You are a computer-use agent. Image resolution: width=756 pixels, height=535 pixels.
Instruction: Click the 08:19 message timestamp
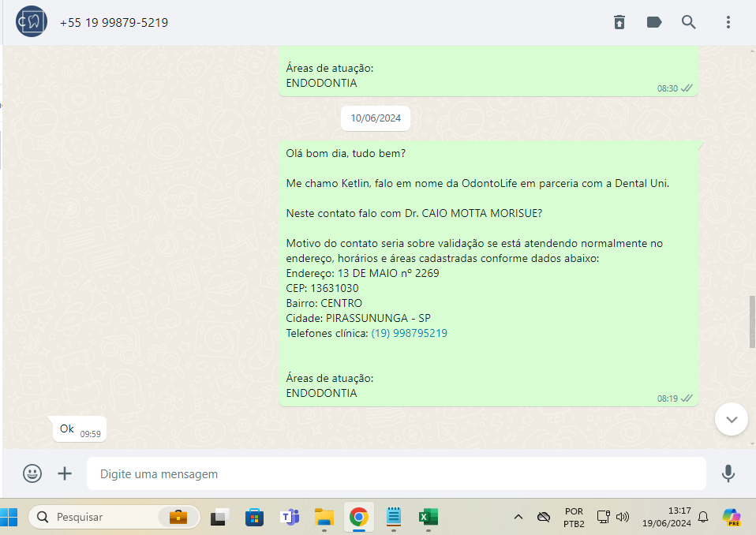[668, 398]
